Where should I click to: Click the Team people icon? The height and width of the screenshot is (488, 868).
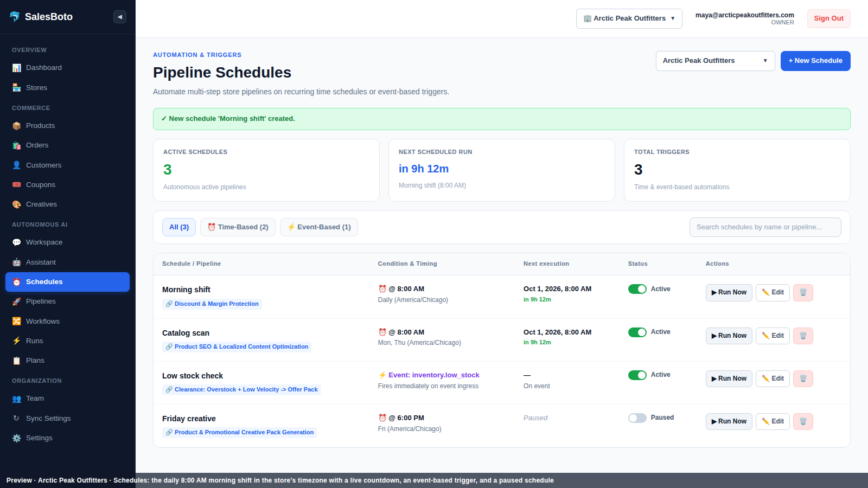tap(17, 399)
